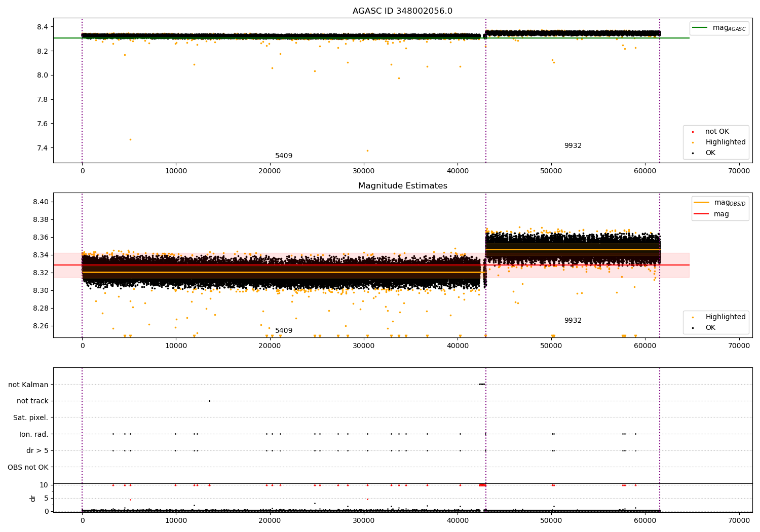Click the 'not Kalman' row label
The width and height of the screenshot is (760, 532).
(x=28, y=385)
